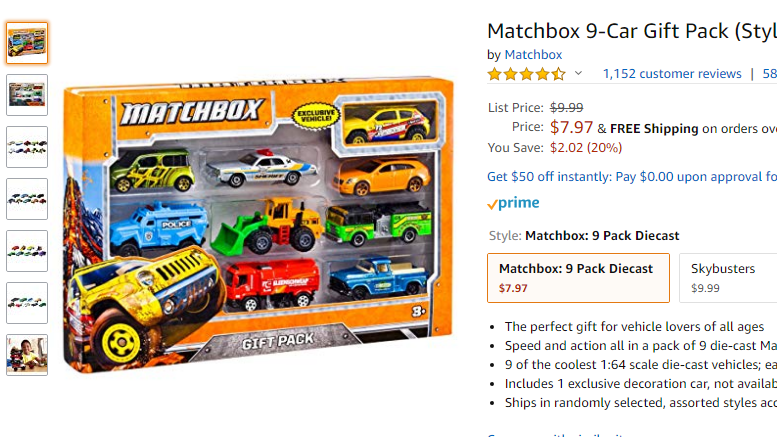Show the fifth thumbnail of colorful cars
Image resolution: width=777 pixels, height=437 pixels.
point(27,251)
